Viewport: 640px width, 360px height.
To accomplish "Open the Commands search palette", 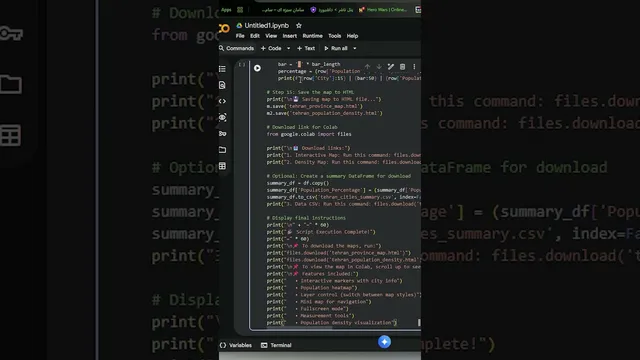I will [236, 48].
